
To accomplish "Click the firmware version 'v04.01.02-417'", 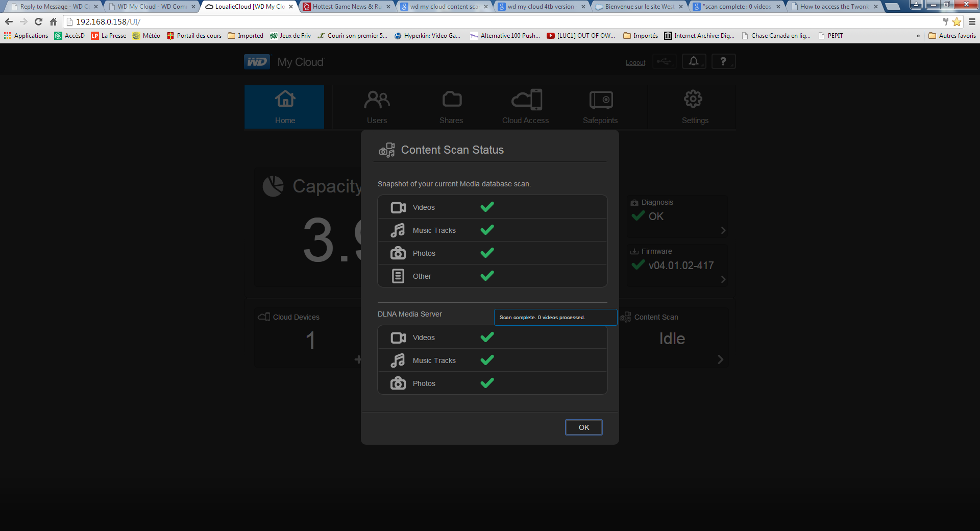I will pos(681,265).
